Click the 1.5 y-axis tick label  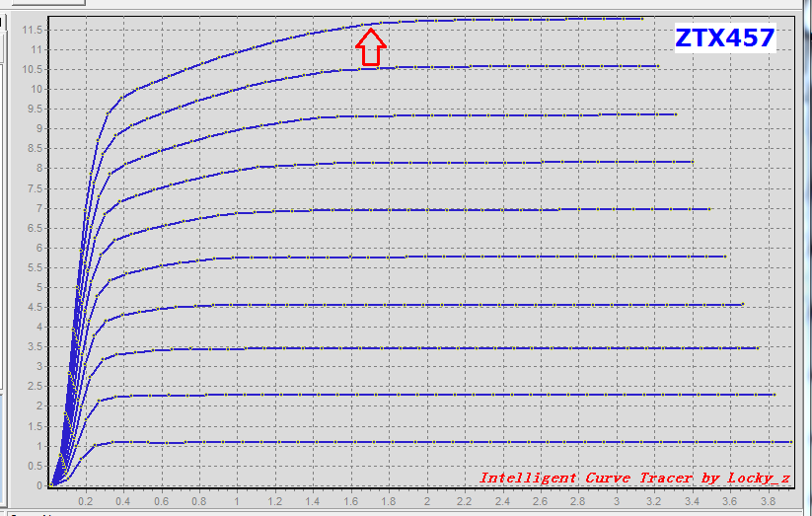pos(36,426)
